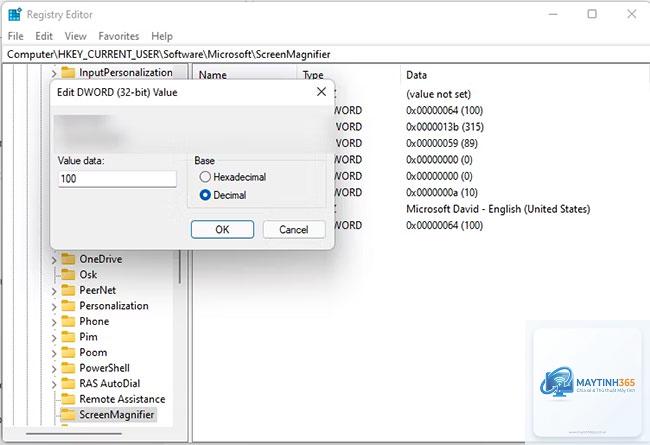Image resolution: width=650 pixels, height=445 pixels.
Task: Select the PeerNet tree label
Action: pyautogui.click(x=98, y=290)
